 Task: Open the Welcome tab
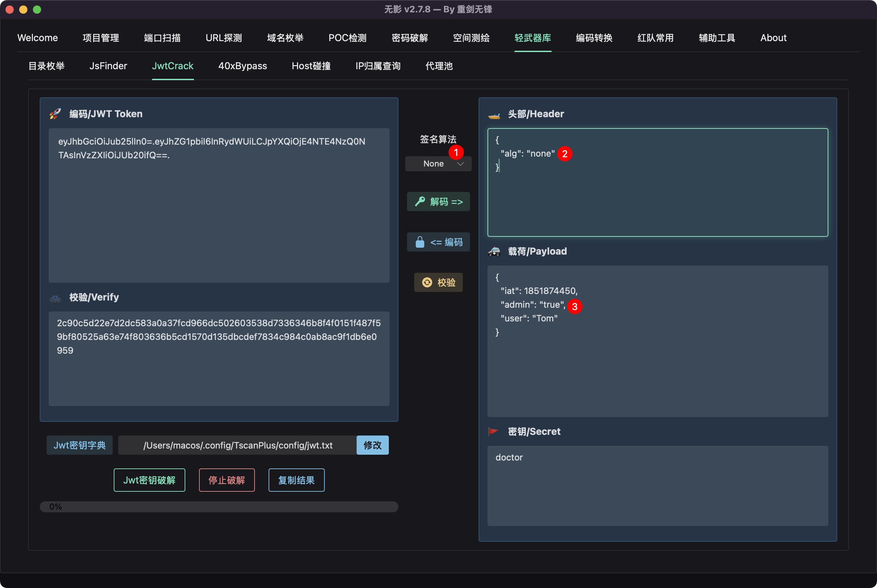pyautogui.click(x=37, y=38)
